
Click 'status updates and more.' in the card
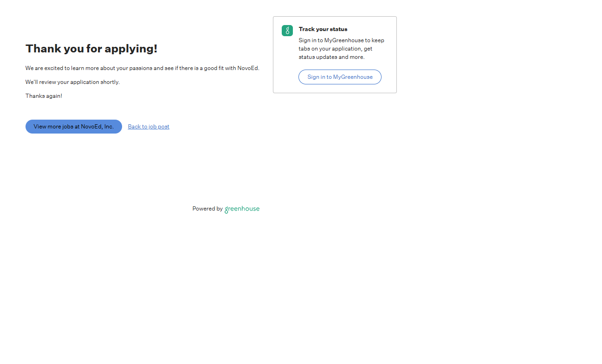click(331, 57)
